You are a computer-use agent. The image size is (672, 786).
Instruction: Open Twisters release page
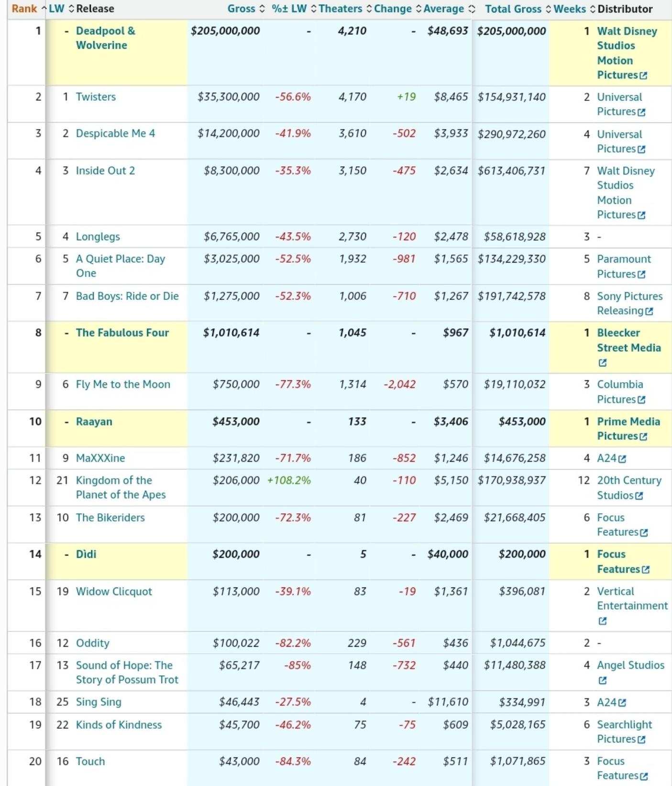[x=96, y=97]
